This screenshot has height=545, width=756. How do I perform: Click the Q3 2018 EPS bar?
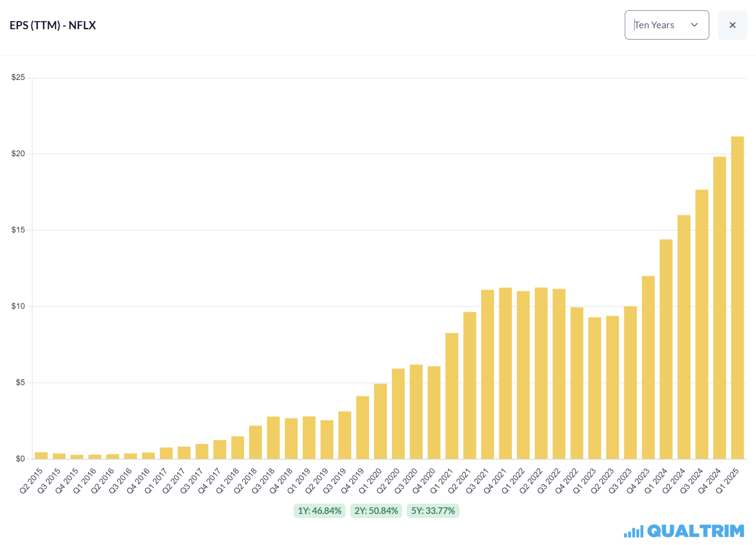(273, 438)
